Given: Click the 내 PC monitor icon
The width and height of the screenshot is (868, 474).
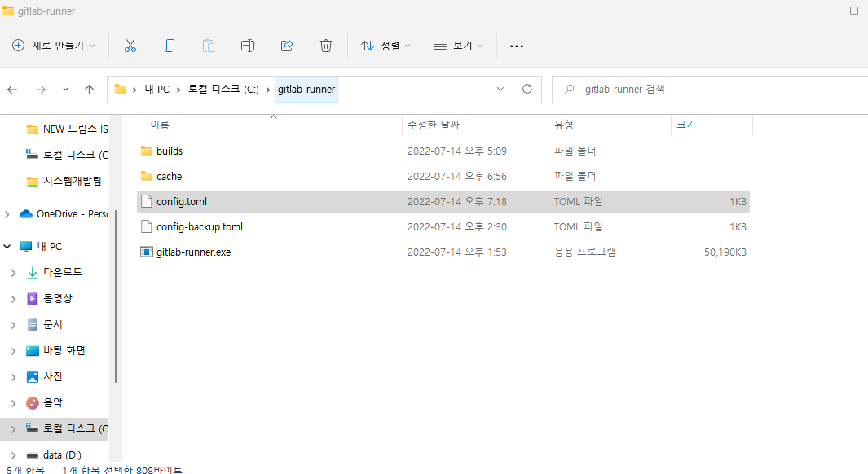Looking at the screenshot, I should [x=26, y=247].
